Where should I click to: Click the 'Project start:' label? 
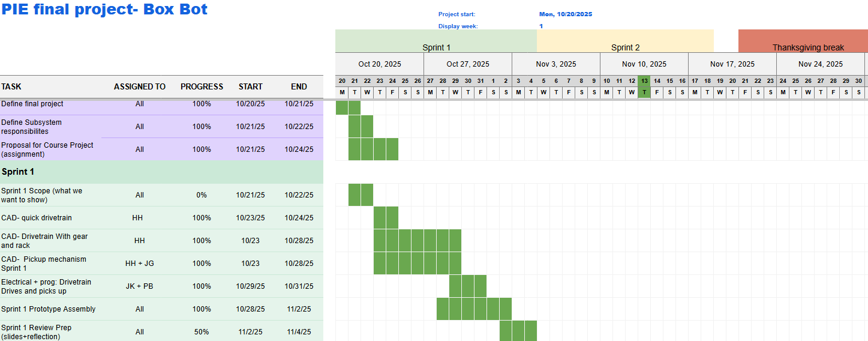tap(456, 14)
